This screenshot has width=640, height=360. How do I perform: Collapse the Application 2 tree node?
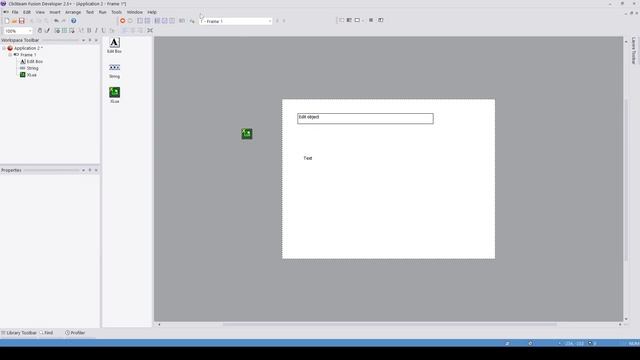click(x=4, y=48)
